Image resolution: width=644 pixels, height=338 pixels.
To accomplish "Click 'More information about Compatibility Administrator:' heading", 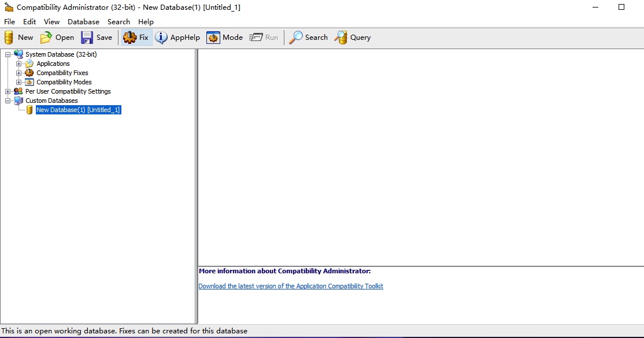I will (284, 271).
